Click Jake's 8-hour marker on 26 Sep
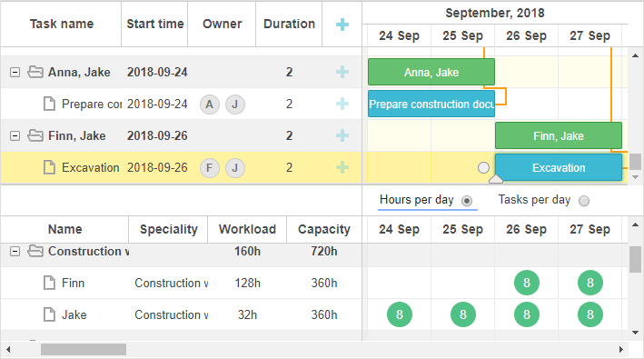This screenshot has height=359, width=644. point(527,314)
